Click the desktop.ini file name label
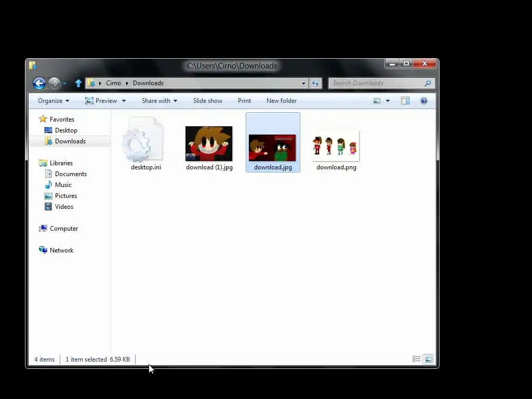The height and width of the screenshot is (399, 532). [x=146, y=167]
